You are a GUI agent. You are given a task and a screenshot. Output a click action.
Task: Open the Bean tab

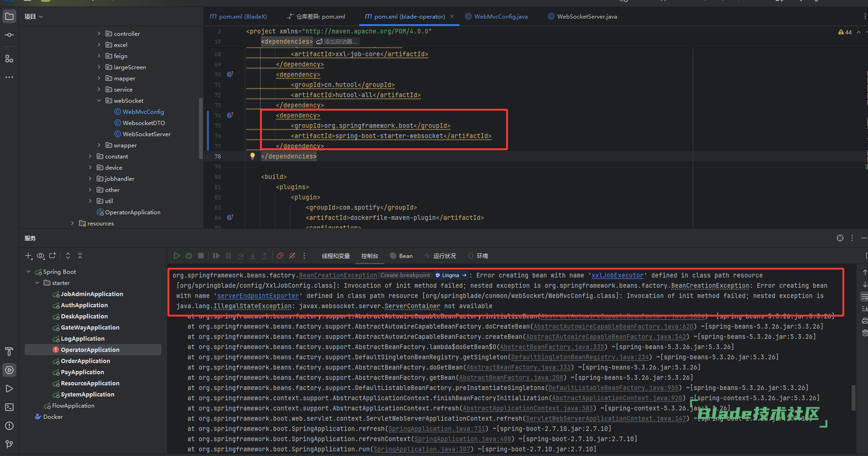[401, 256]
